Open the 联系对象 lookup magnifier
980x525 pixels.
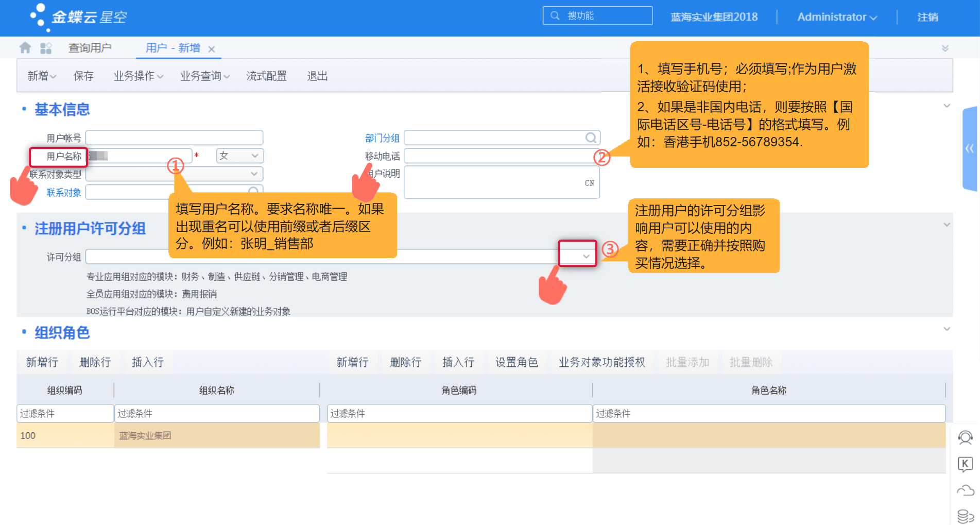click(x=253, y=192)
